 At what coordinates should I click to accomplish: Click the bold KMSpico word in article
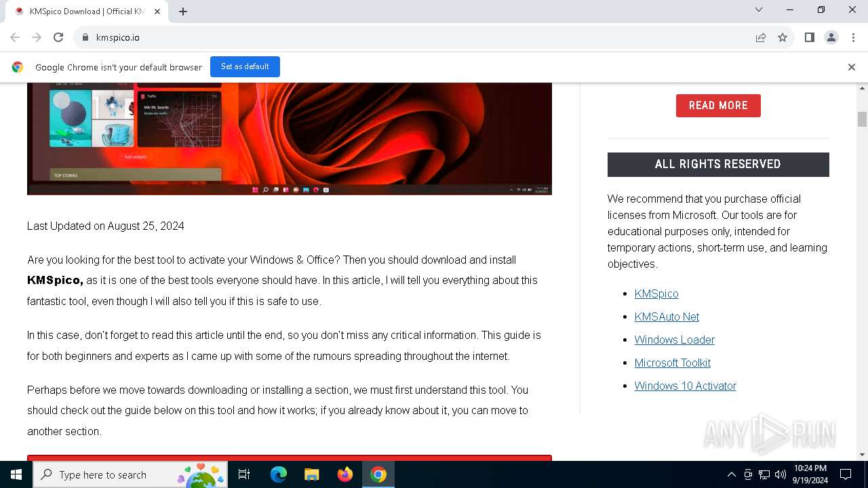click(x=55, y=280)
